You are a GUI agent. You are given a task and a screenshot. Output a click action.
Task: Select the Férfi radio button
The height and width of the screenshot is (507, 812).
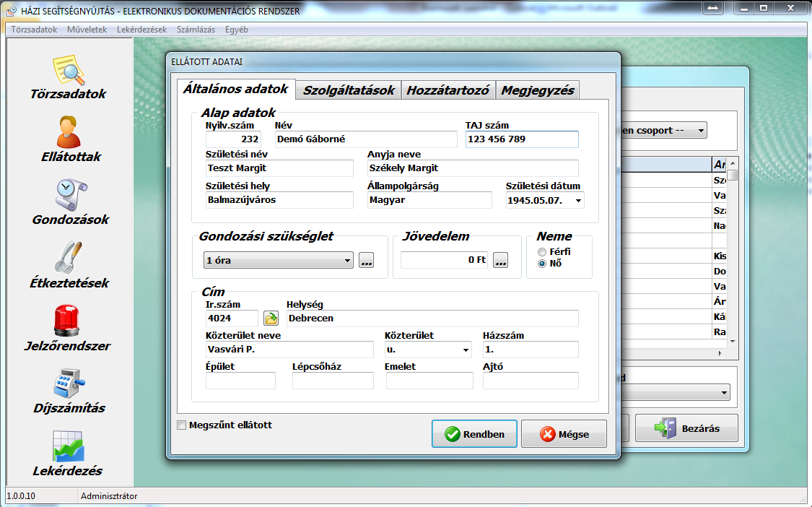pos(542,252)
